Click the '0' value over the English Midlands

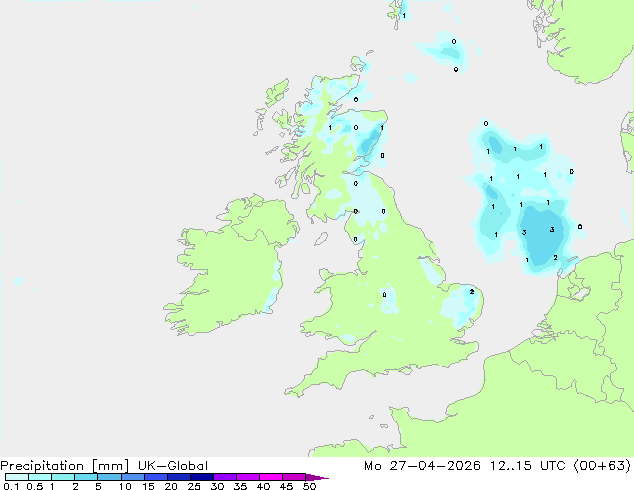384,295
